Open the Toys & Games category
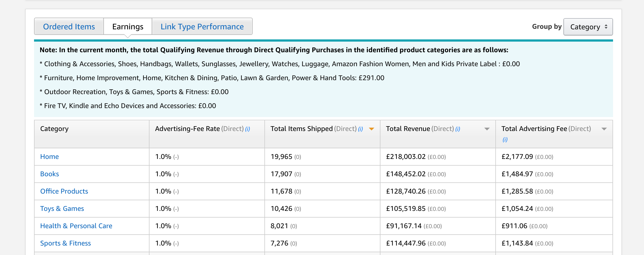The width and height of the screenshot is (644, 255). tap(62, 209)
